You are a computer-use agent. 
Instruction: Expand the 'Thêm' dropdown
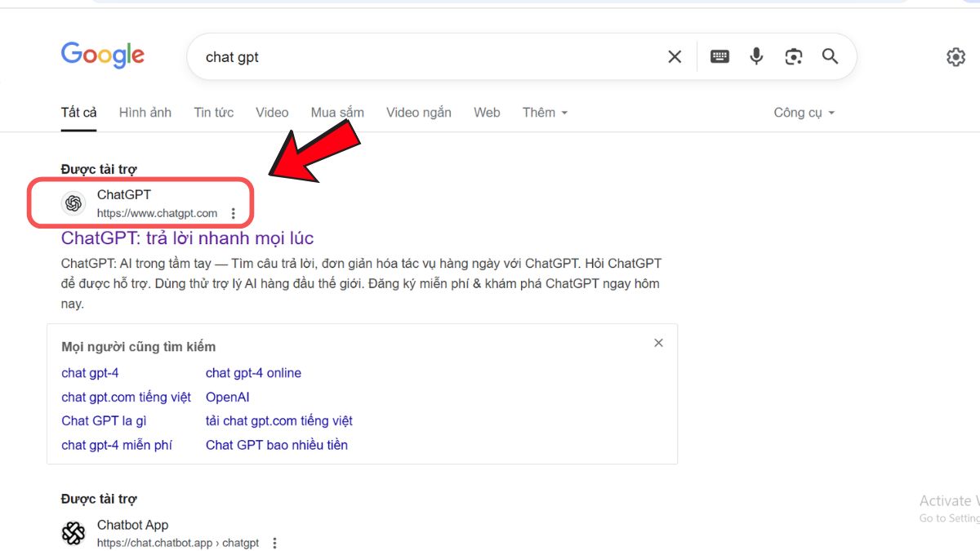point(545,113)
